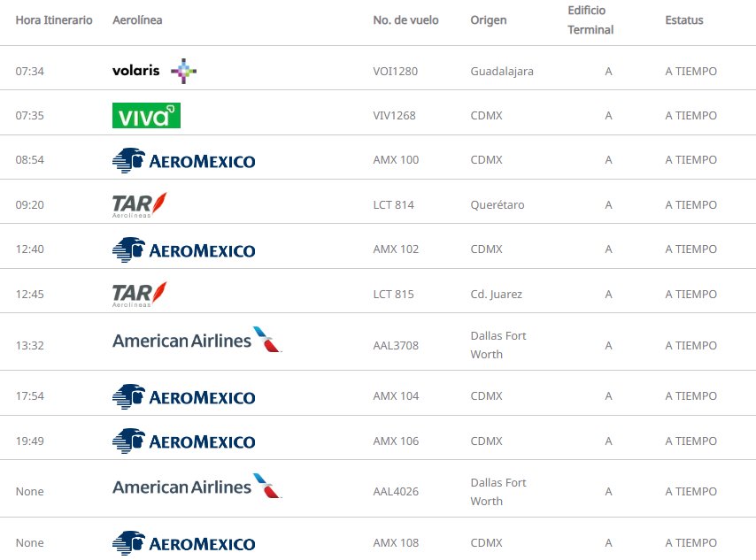The width and height of the screenshot is (756, 560).
Task: Click the Guadalajara origin cell
Action: point(502,72)
